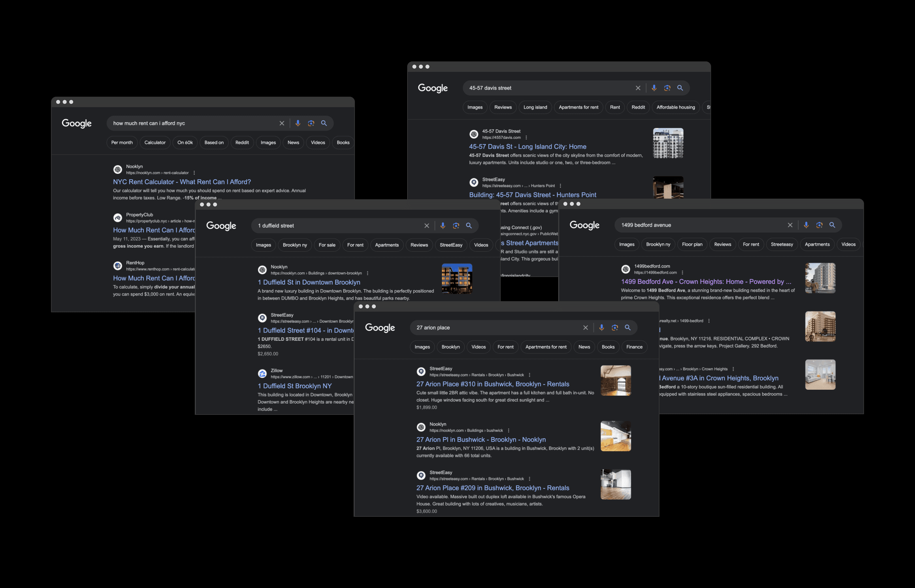Click microphone in 1499 bedford avenue window
This screenshot has width=915, height=588.
pyautogui.click(x=806, y=225)
